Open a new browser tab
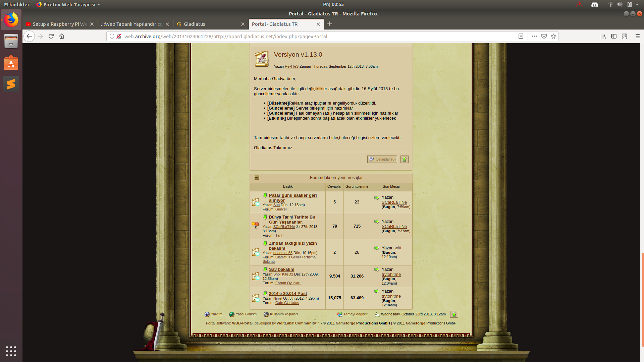This screenshot has width=644, height=362. [330, 24]
